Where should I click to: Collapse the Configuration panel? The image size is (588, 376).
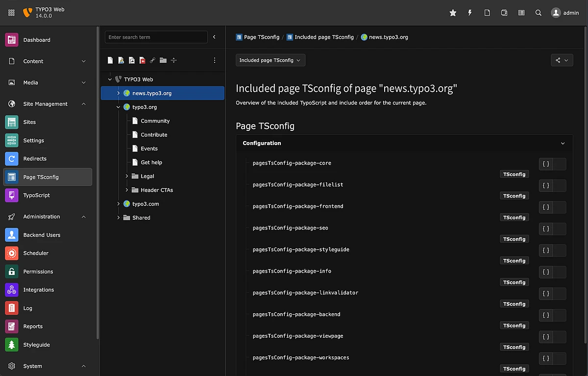pyautogui.click(x=563, y=144)
